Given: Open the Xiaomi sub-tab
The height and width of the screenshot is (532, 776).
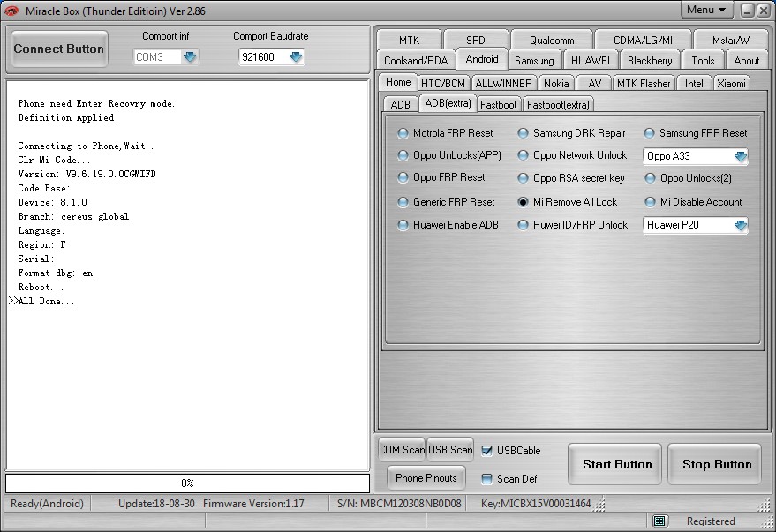Looking at the screenshot, I should 731,84.
